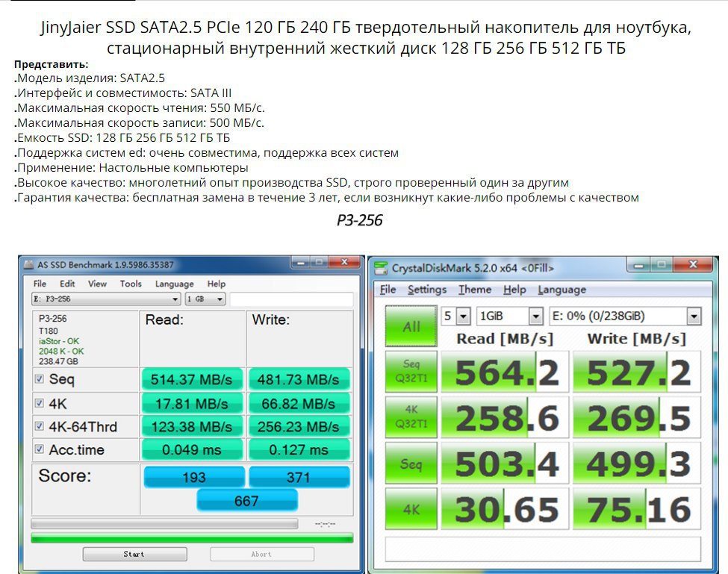728x574 pixels.
Task: Open View menu in AS SSD Benchmark
Action: click(97, 284)
